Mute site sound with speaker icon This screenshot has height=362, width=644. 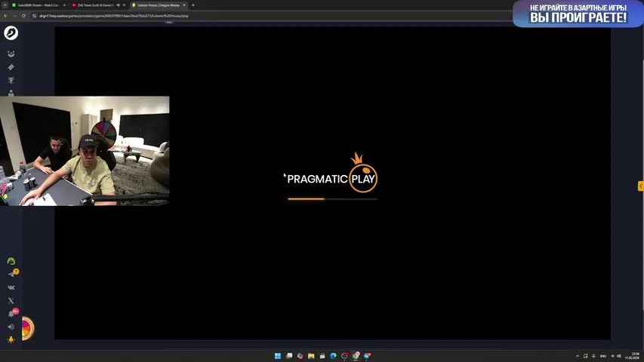(x=11, y=327)
